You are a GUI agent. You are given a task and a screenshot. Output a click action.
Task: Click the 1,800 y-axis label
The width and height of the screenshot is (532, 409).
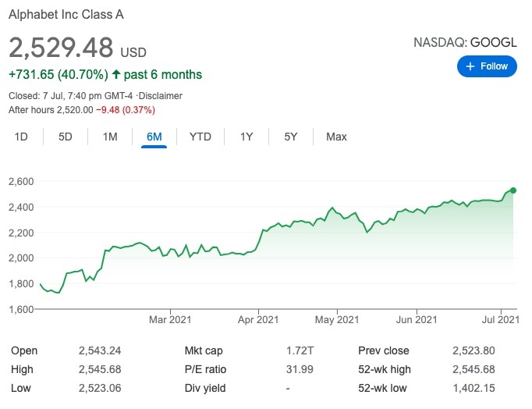click(x=21, y=283)
